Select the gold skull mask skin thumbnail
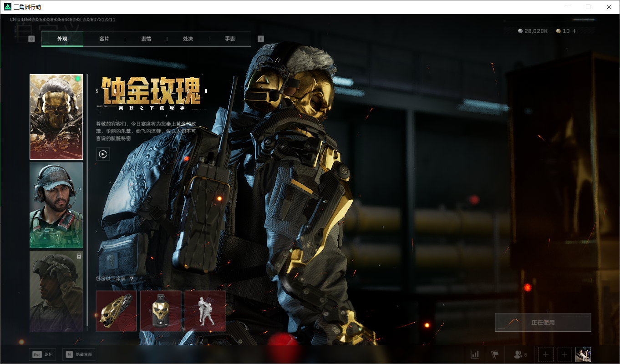 [x=56, y=117]
